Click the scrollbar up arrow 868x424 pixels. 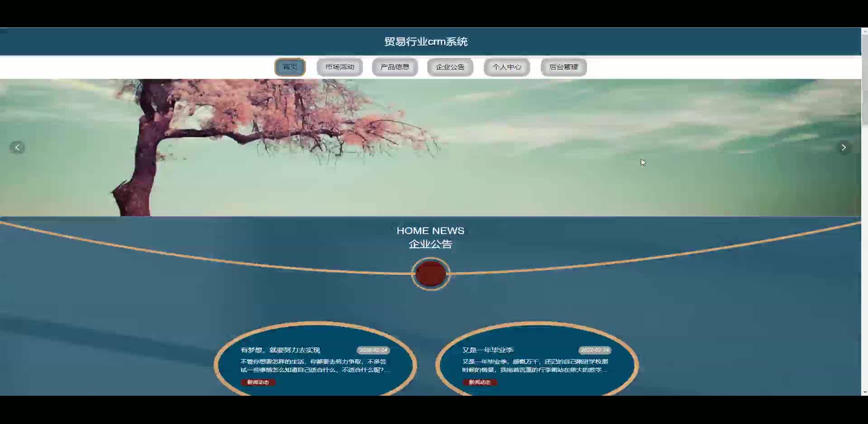(864, 31)
